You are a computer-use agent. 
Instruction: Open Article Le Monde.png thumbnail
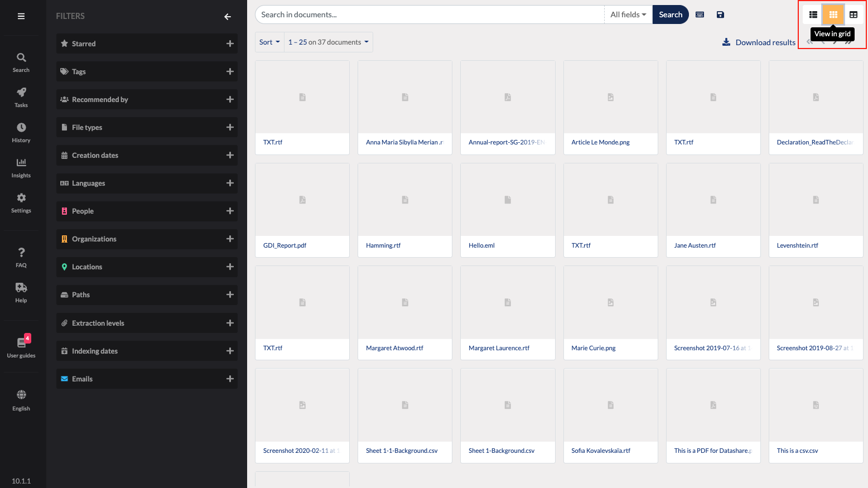coord(611,97)
